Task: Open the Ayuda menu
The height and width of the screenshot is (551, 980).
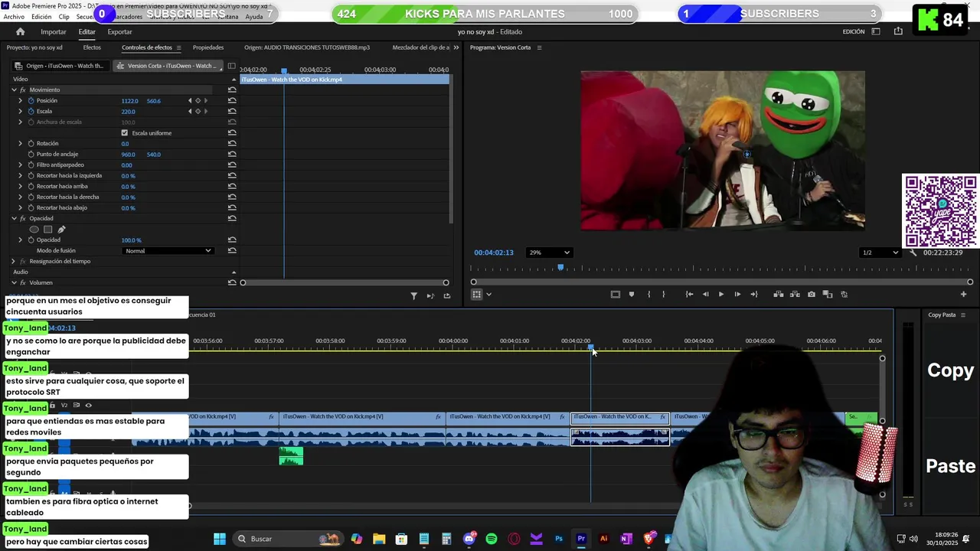Action: click(x=254, y=17)
